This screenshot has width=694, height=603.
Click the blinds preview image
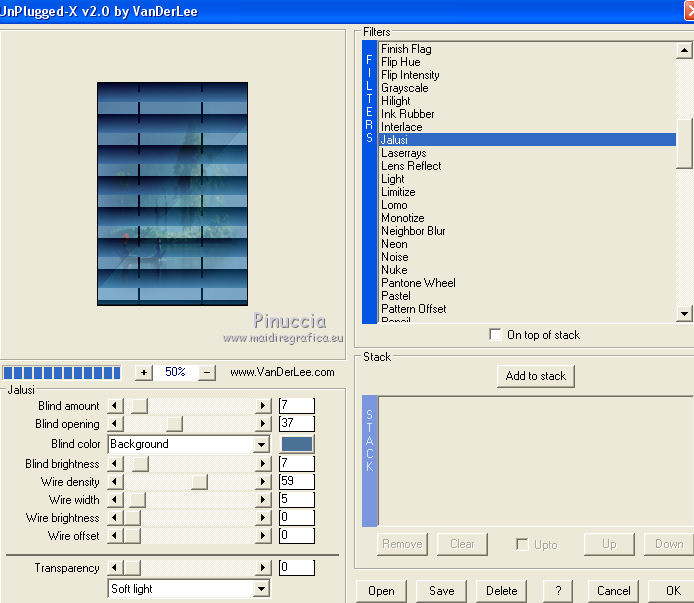click(172, 193)
